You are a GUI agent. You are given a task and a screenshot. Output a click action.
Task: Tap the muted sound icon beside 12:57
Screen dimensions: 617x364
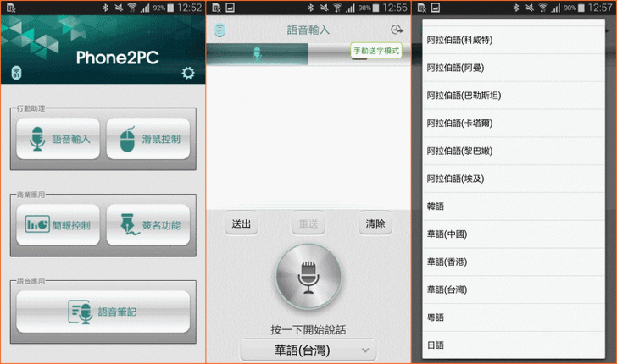tap(530, 8)
